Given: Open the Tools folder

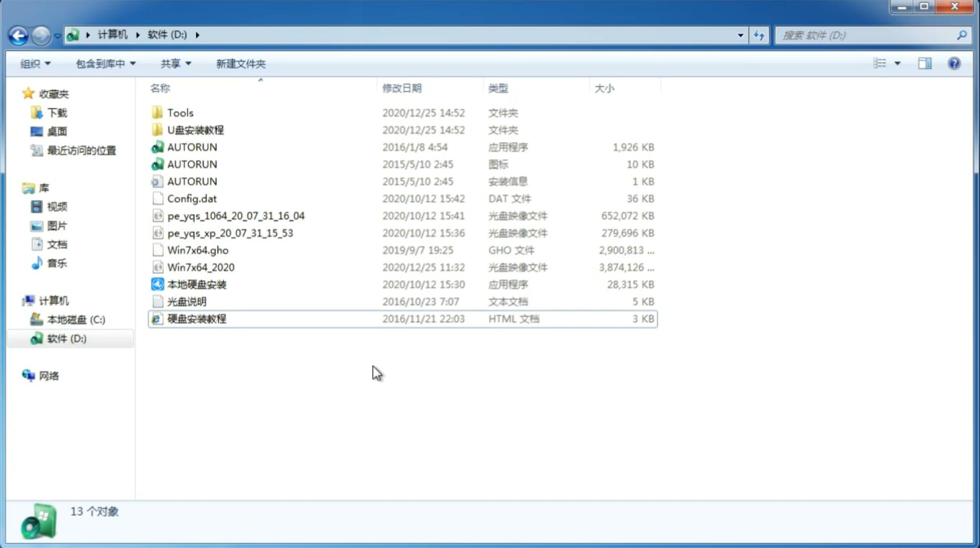Looking at the screenshot, I should click(x=180, y=112).
